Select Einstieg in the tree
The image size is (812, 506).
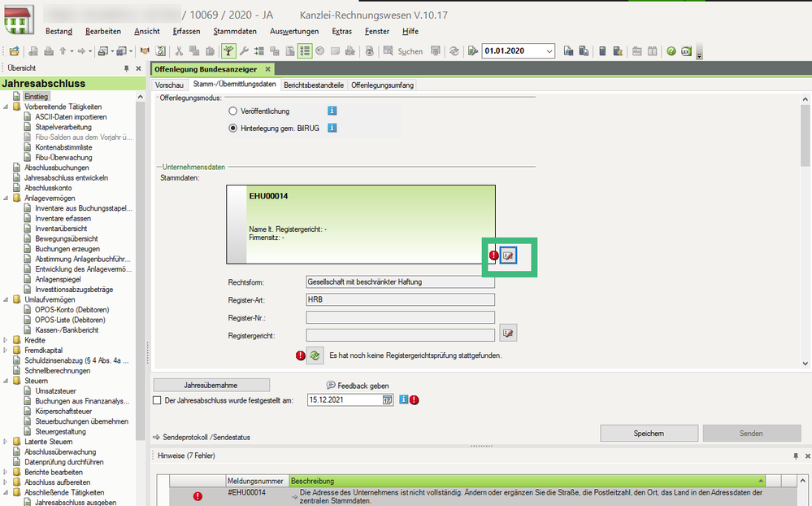[x=36, y=97]
